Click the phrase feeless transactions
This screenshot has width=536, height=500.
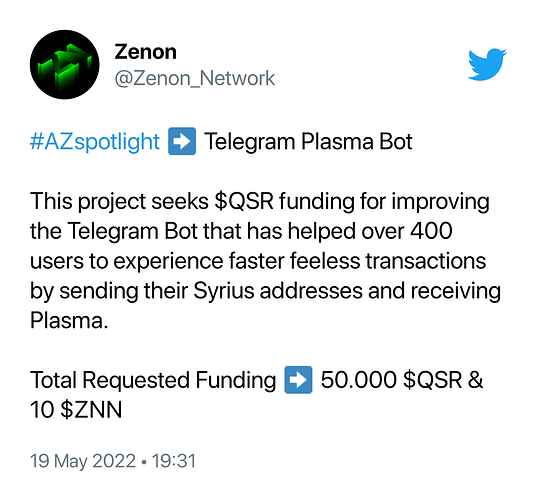388,261
